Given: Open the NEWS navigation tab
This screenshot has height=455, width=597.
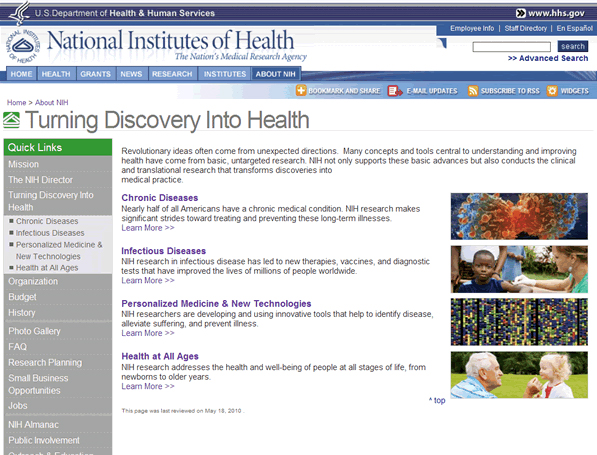Looking at the screenshot, I should coord(131,74).
